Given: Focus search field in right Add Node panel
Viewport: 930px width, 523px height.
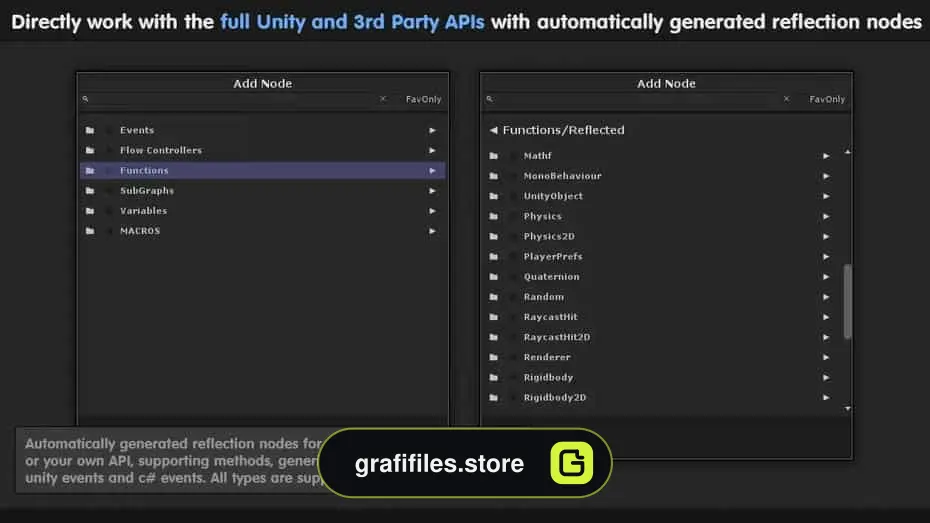Looking at the screenshot, I should 638,99.
